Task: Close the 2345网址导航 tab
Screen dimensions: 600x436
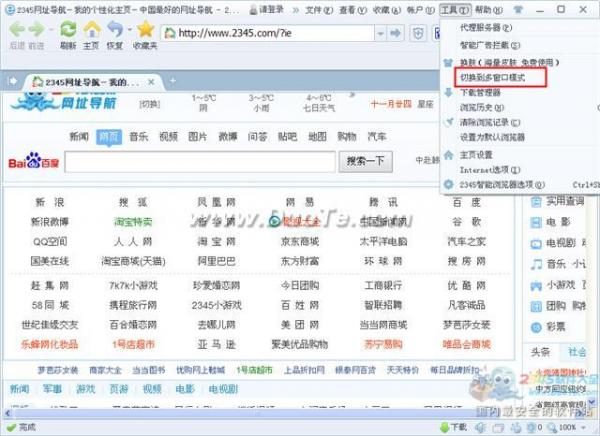Action: coord(151,82)
